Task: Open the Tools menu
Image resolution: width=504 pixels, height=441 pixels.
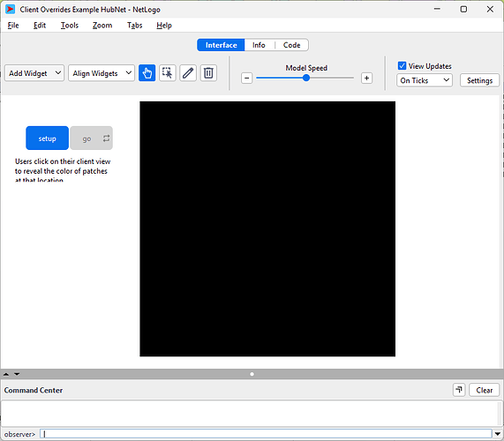Action: [x=70, y=26]
